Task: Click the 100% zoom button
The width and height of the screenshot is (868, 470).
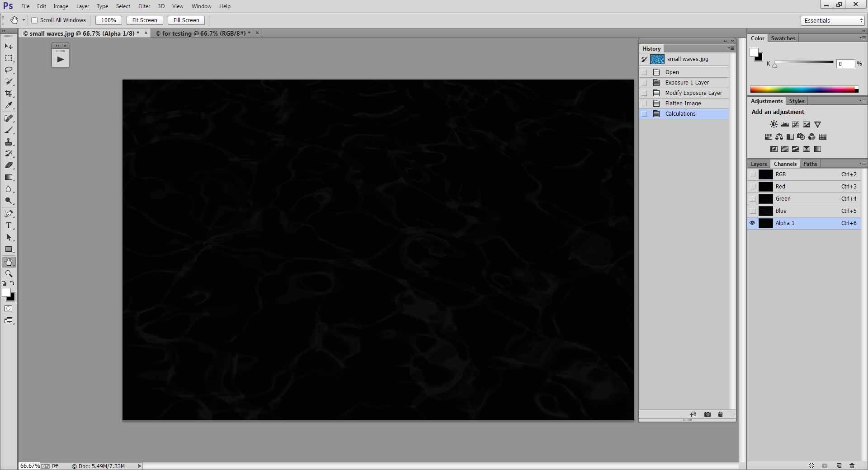Action: [x=108, y=20]
